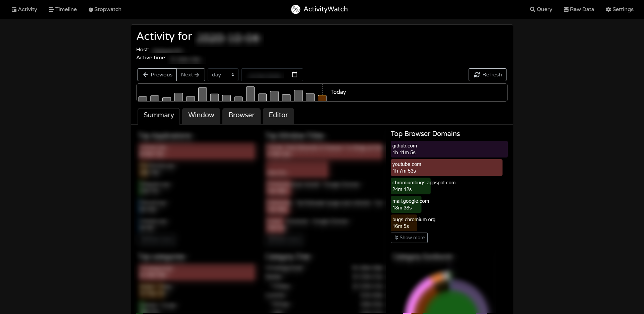Click the github.com domain bar
644x314 pixels.
[x=449, y=149]
